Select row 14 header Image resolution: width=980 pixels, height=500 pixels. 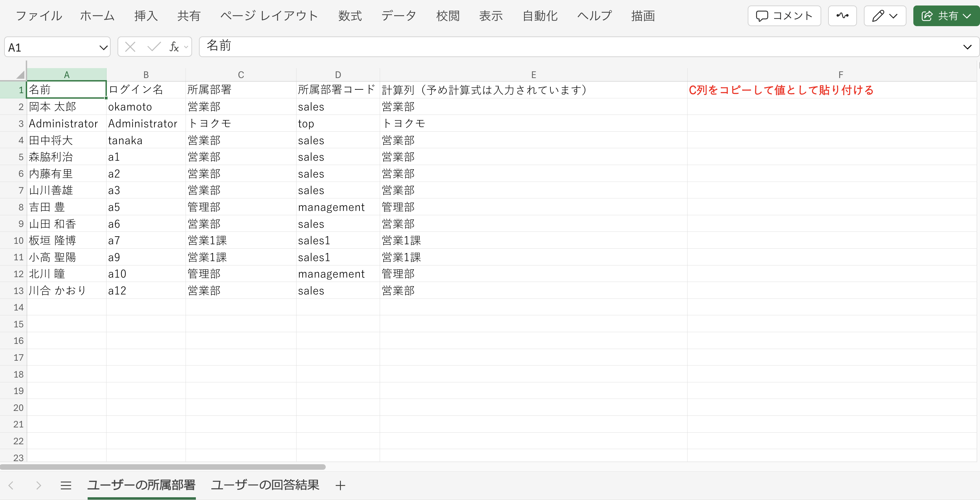[x=13, y=307]
